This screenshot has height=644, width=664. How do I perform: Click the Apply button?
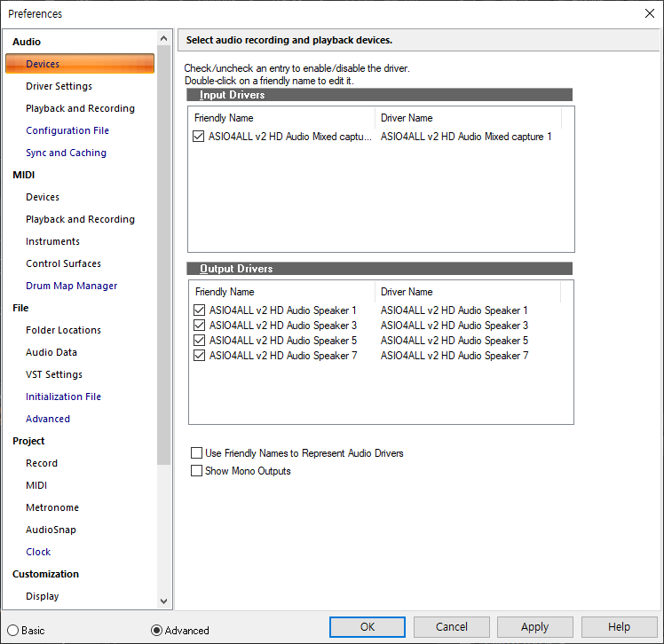point(535,626)
